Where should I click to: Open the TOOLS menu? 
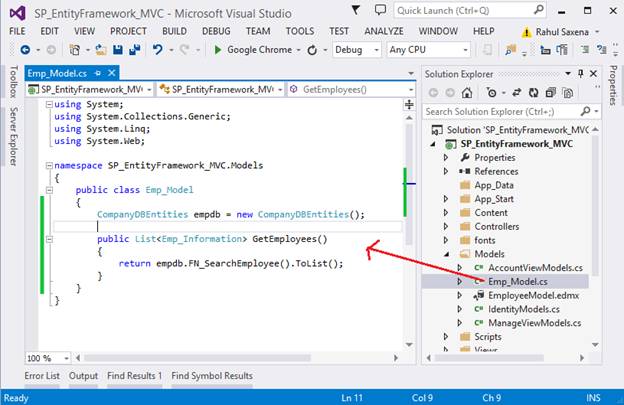(x=300, y=31)
